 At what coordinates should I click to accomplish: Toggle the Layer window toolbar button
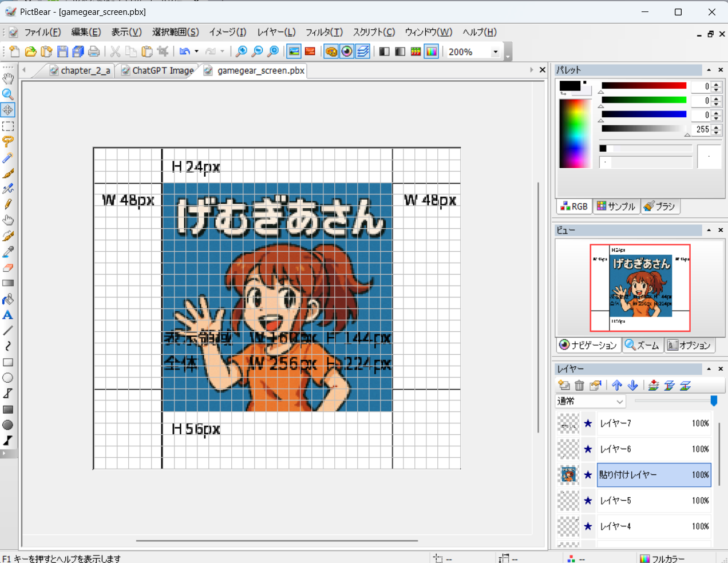pos(363,51)
